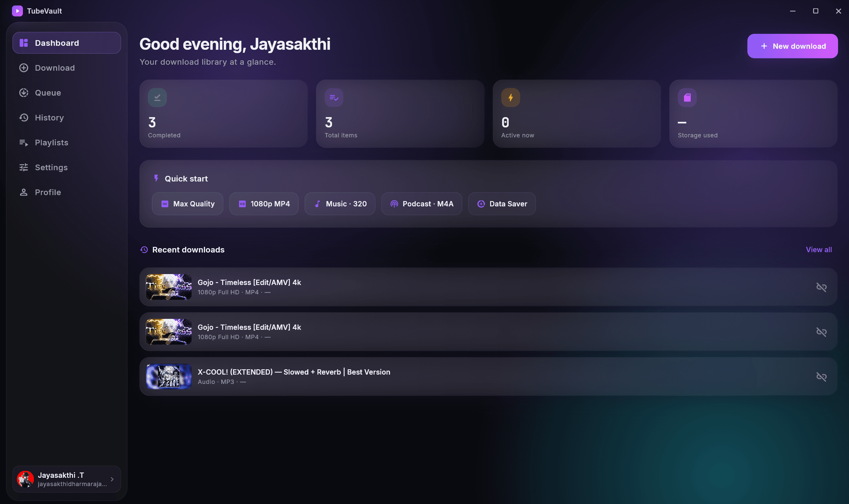The width and height of the screenshot is (849, 504).
Task: Click the HD icon on 1080p MP4
Action: tap(242, 204)
